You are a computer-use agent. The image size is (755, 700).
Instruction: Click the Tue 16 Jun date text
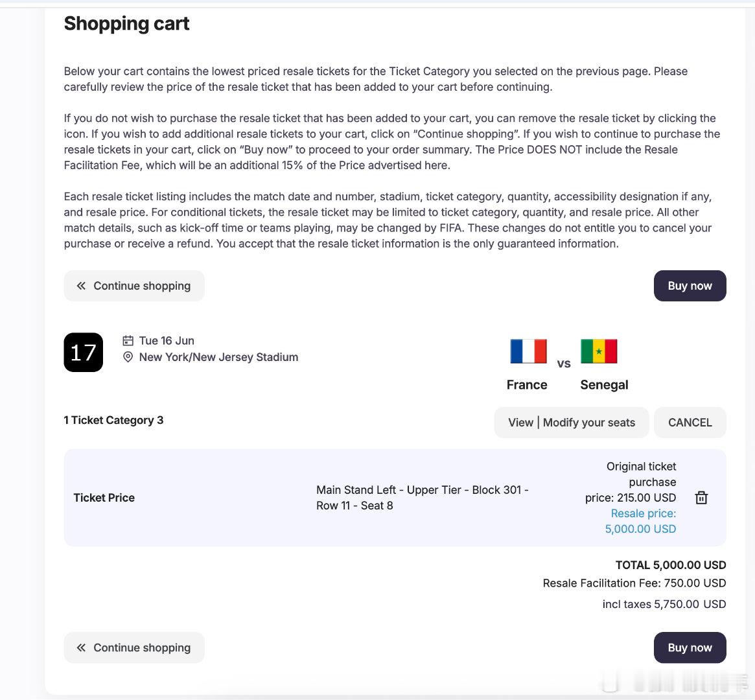tap(167, 340)
